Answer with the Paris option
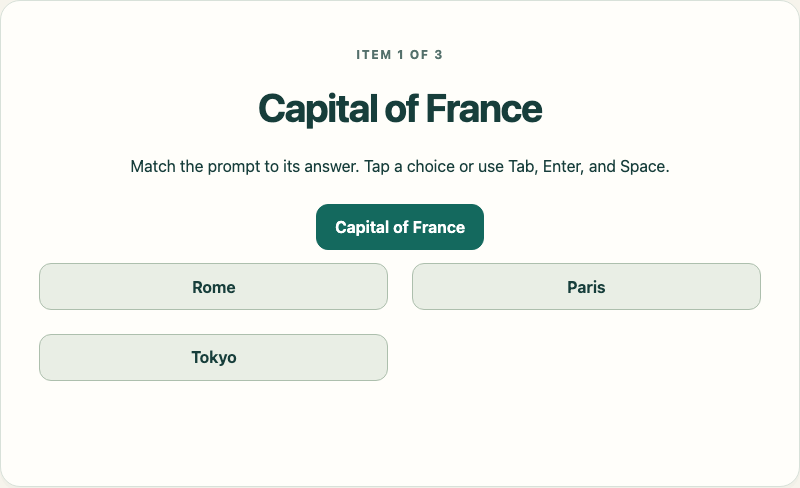Viewport: 800px width, 488px height. coord(586,286)
